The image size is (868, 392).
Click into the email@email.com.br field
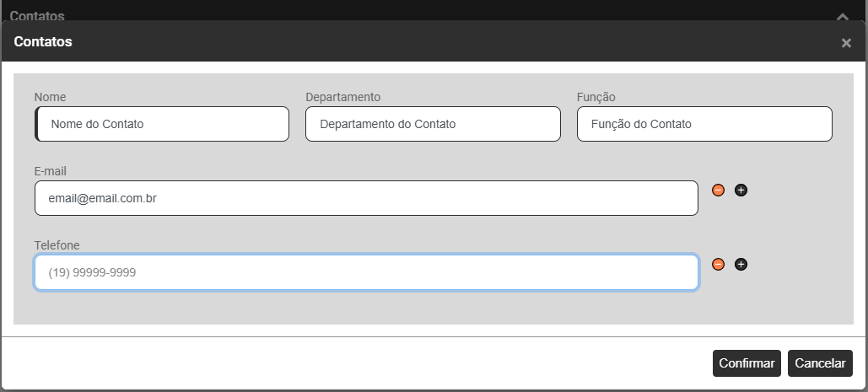pos(366,198)
